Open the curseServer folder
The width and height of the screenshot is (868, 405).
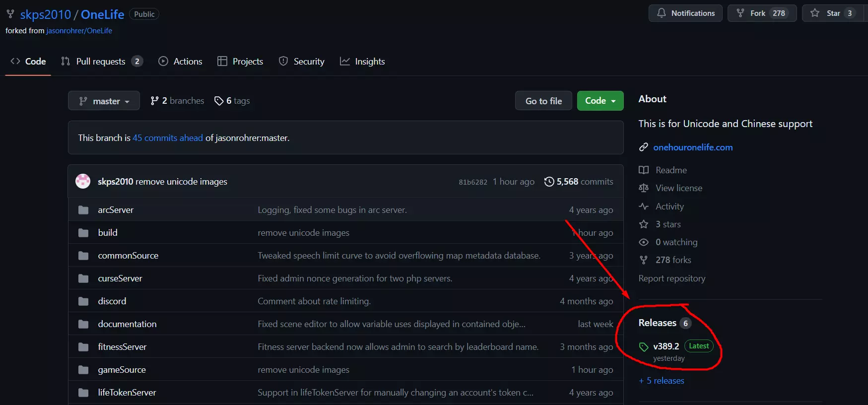click(x=120, y=278)
